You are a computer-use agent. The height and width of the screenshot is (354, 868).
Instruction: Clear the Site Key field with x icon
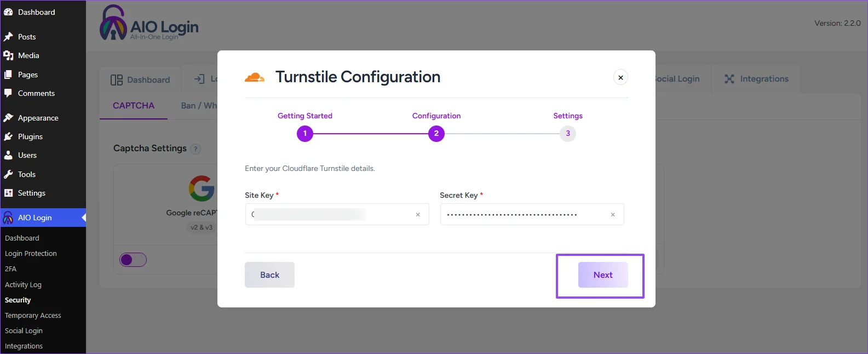pyautogui.click(x=418, y=215)
